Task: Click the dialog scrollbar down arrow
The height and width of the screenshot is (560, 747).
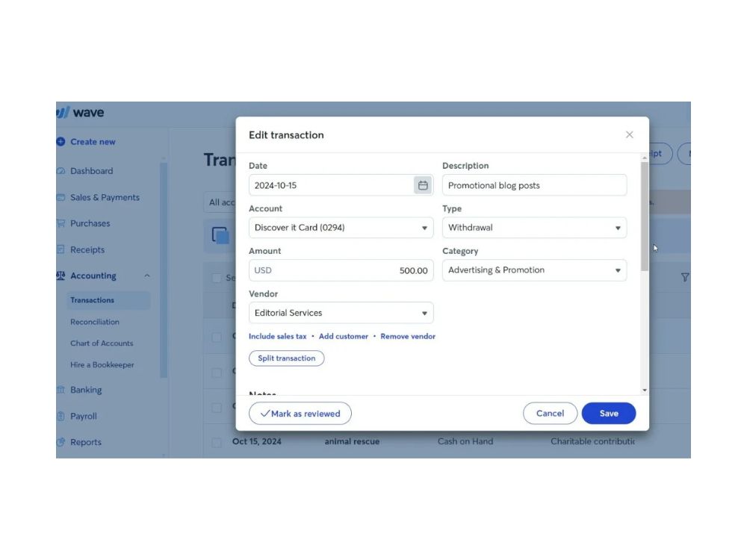Action: click(x=645, y=390)
